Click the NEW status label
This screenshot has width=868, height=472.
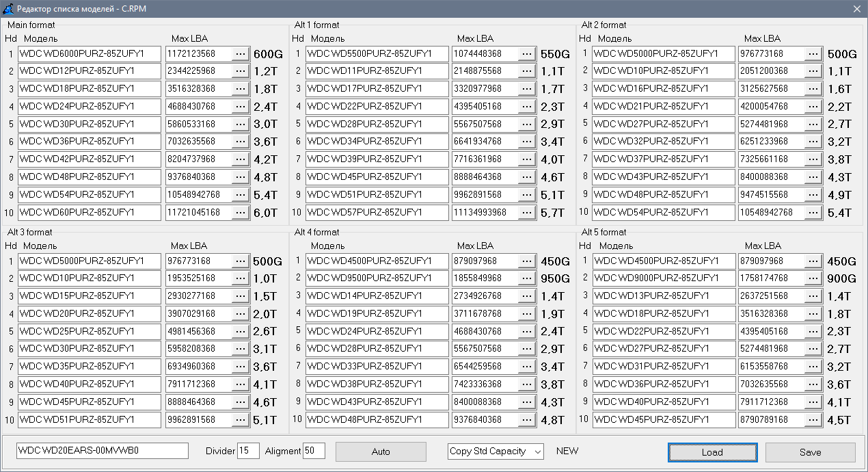pos(567,451)
